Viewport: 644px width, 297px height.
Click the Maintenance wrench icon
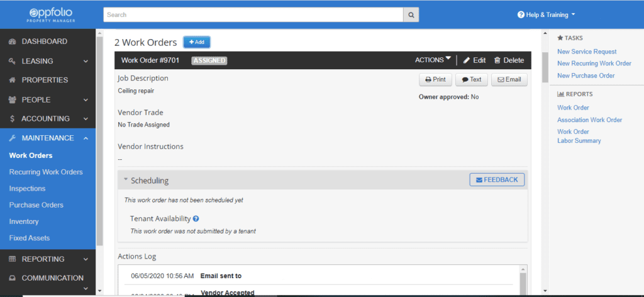(x=13, y=138)
